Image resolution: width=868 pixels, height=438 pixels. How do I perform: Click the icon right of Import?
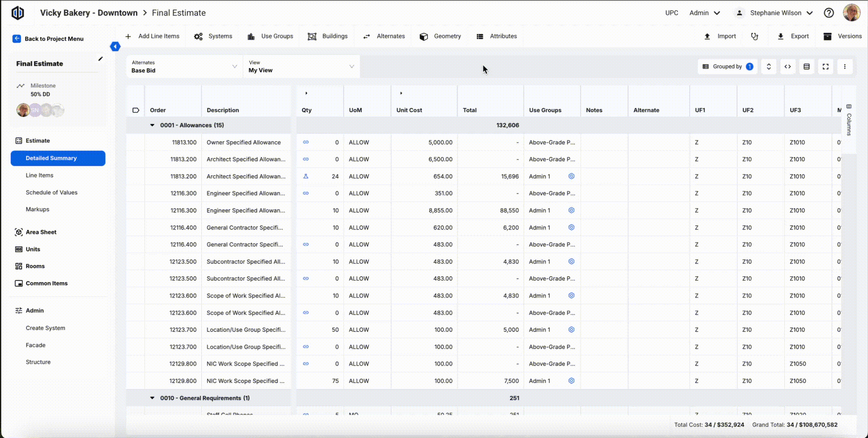click(754, 36)
